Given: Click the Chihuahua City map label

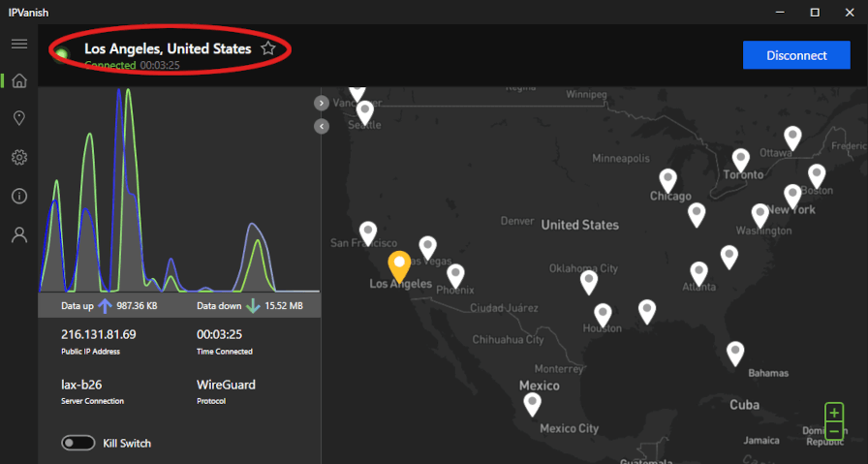Looking at the screenshot, I should pyautogui.click(x=509, y=340).
